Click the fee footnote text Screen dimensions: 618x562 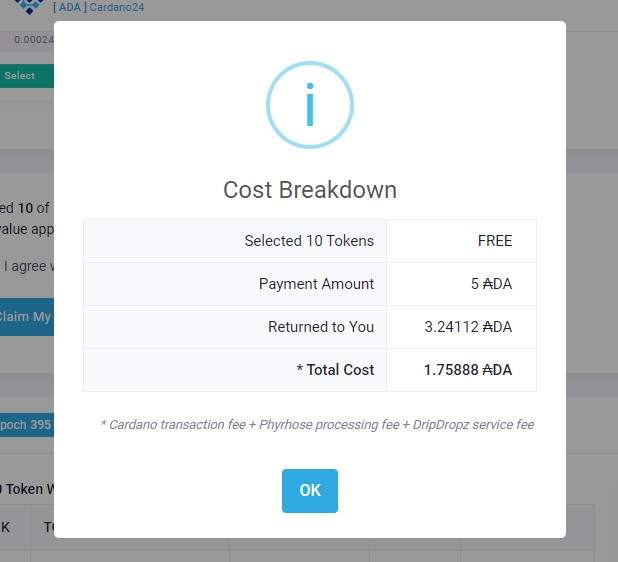(x=317, y=425)
